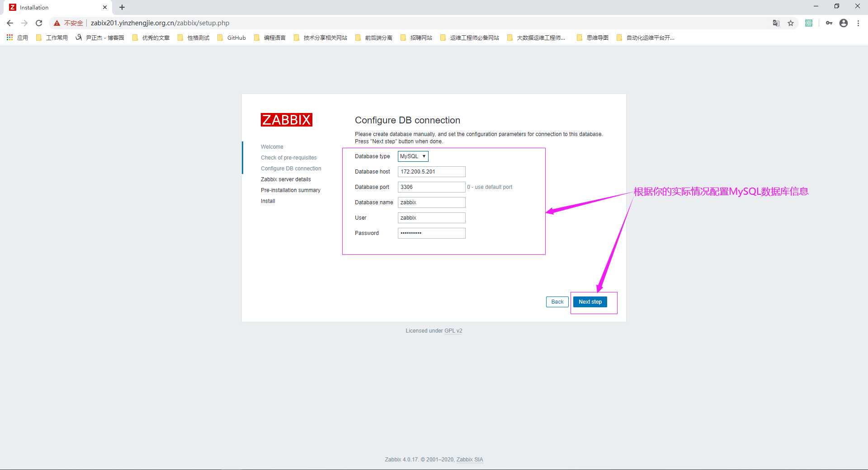Open the saved passwords key icon
Screen dimensions: 868x470
(x=829, y=23)
